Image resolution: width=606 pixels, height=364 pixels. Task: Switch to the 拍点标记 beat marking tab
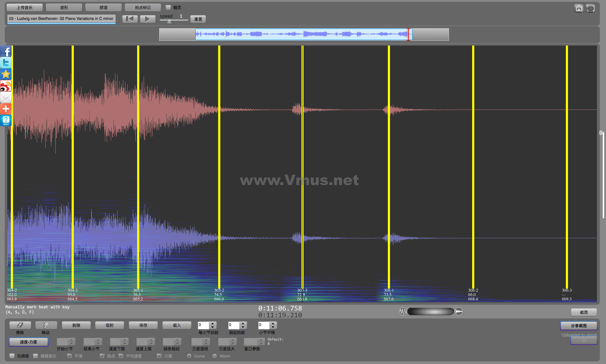point(143,7)
